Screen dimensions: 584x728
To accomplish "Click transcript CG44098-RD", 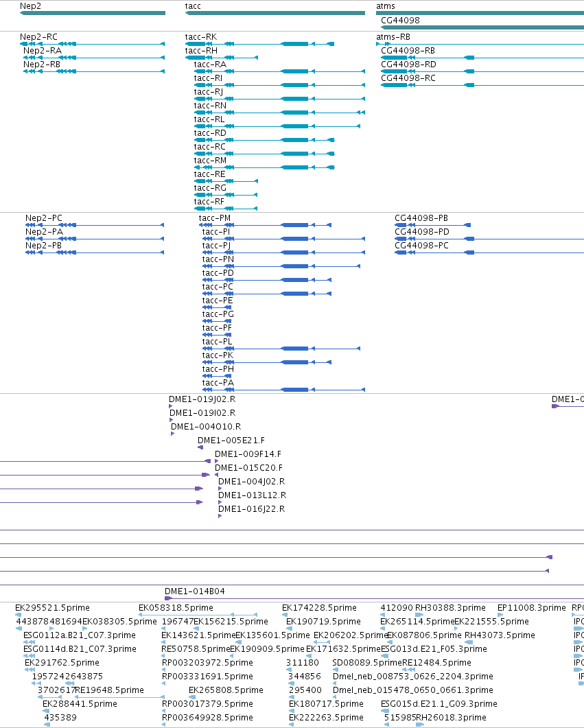I will click(408, 64).
